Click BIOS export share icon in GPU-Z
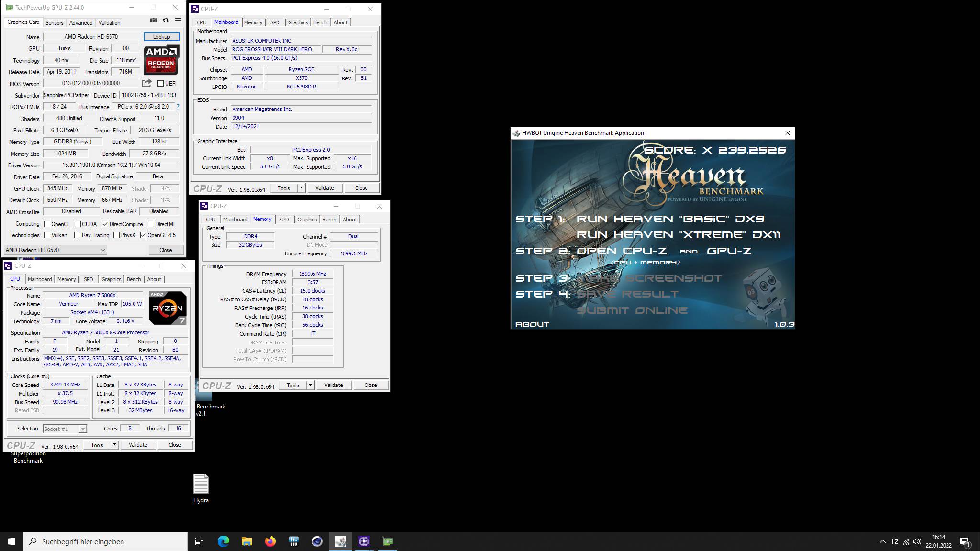980x551 pixels. (146, 83)
